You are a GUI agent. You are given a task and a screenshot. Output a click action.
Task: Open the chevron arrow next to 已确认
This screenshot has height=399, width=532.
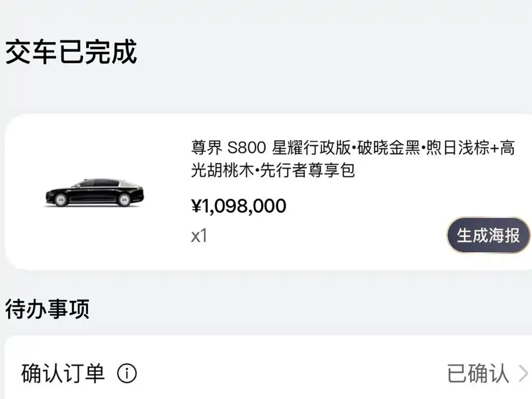click(524, 374)
